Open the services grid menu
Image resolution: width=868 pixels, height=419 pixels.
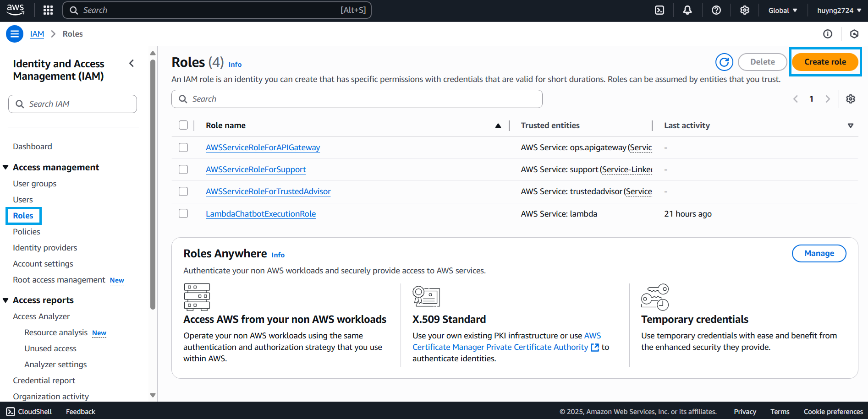pyautogui.click(x=48, y=10)
